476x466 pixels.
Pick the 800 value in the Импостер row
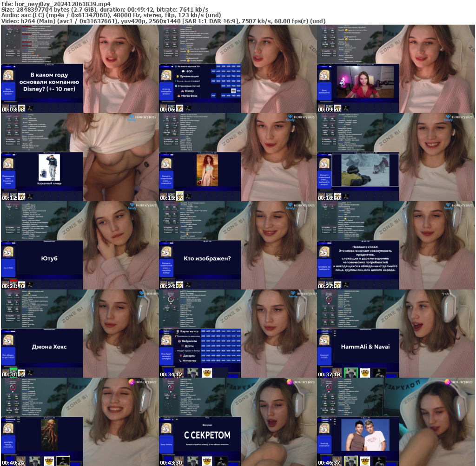coord(218,361)
